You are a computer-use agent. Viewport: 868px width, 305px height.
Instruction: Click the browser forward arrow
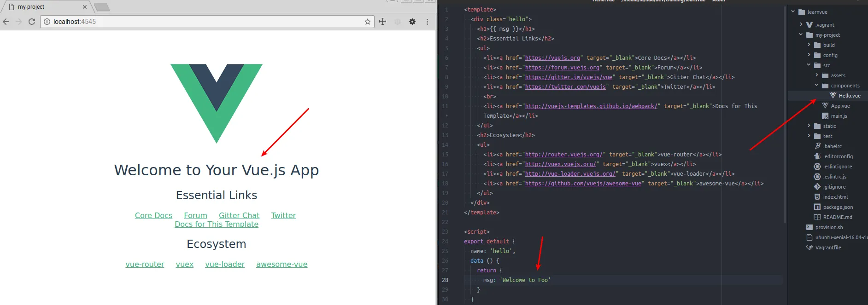point(19,22)
